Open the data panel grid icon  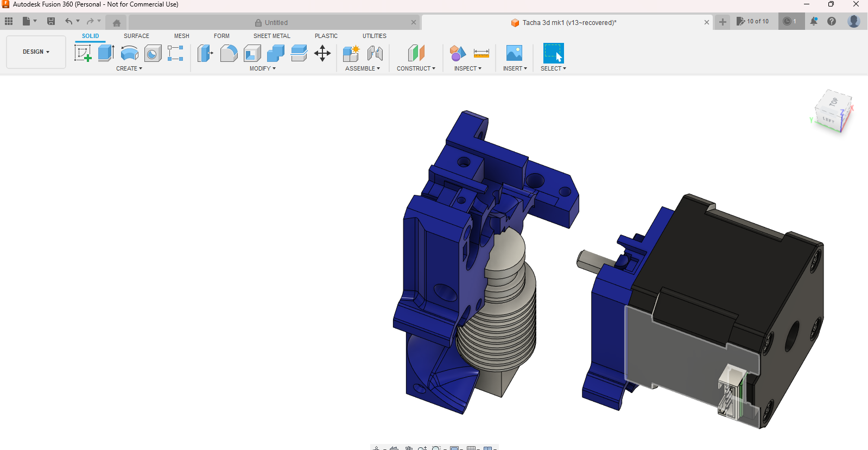(x=9, y=21)
